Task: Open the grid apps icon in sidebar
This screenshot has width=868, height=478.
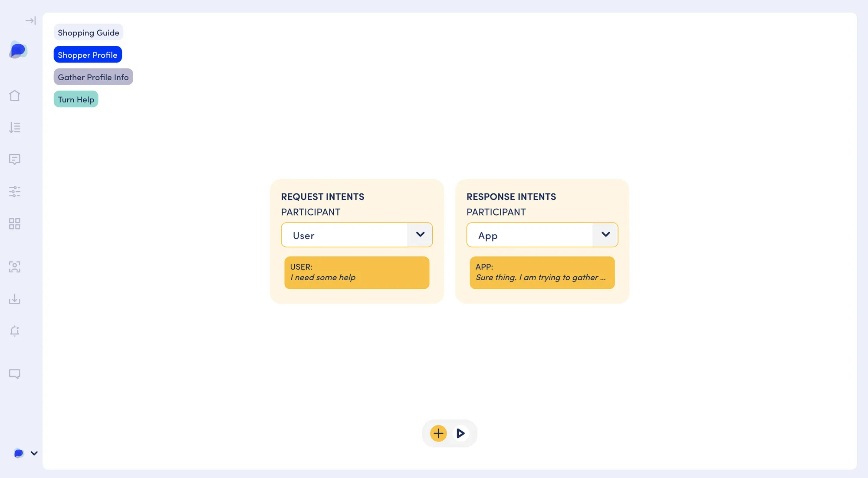Action: click(15, 224)
